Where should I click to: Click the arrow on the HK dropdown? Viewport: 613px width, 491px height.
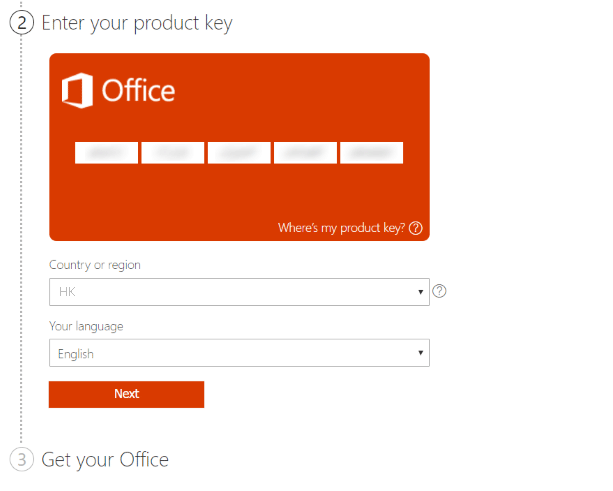[421, 292]
